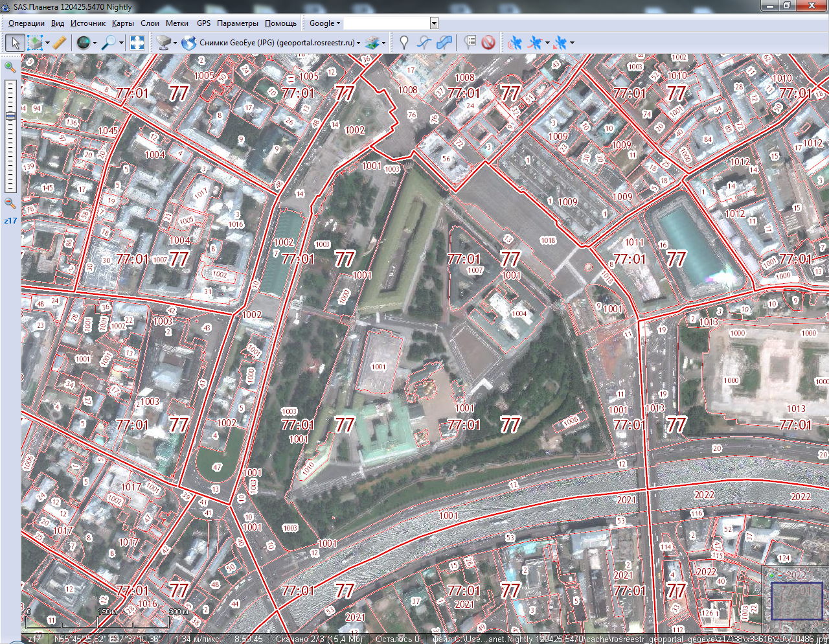Click the add path tool icon
This screenshot has width=829, height=644.
[x=424, y=43]
